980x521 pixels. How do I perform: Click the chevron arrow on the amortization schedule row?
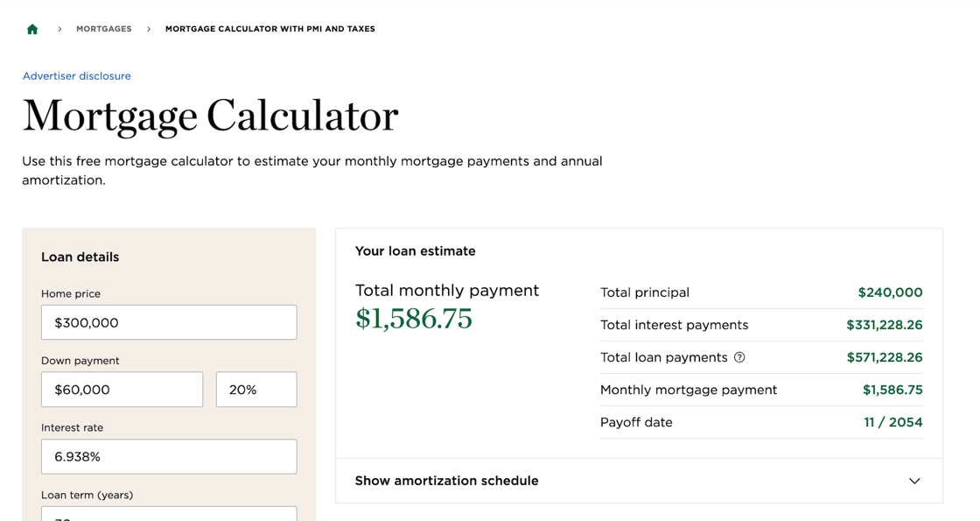click(x=914, y=481)
